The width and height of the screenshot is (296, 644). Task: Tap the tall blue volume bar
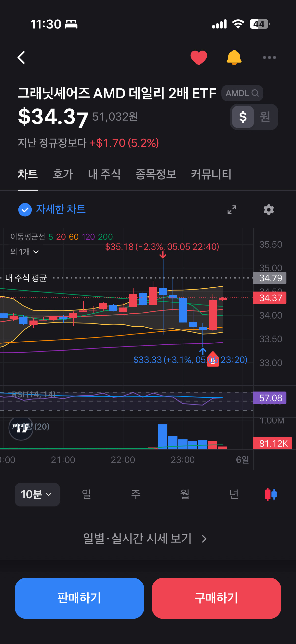[163, 436]
